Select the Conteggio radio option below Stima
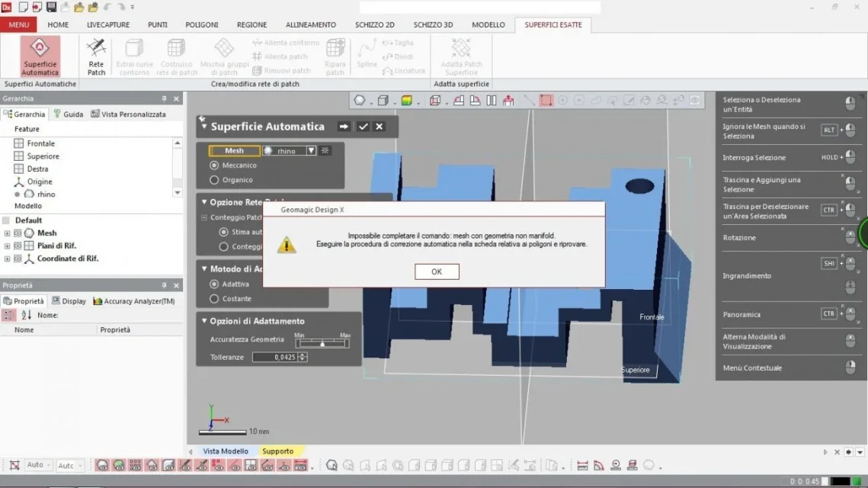This screenshot has width=868, height=488. [223, 246]
